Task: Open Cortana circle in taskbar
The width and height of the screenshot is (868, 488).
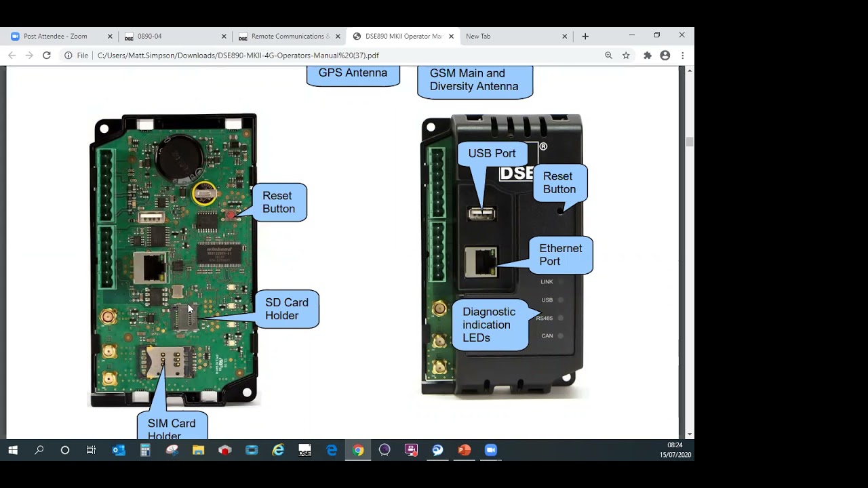Action: coord(65,450)
